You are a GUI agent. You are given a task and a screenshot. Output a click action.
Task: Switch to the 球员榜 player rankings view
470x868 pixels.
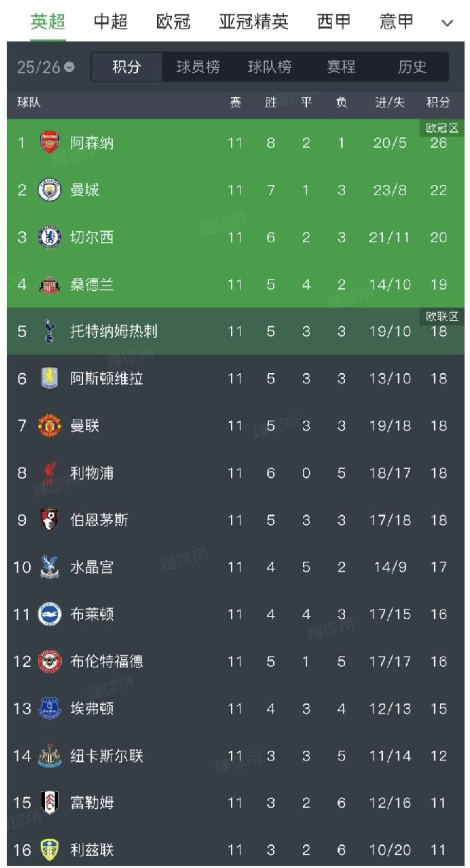point(199,67)
